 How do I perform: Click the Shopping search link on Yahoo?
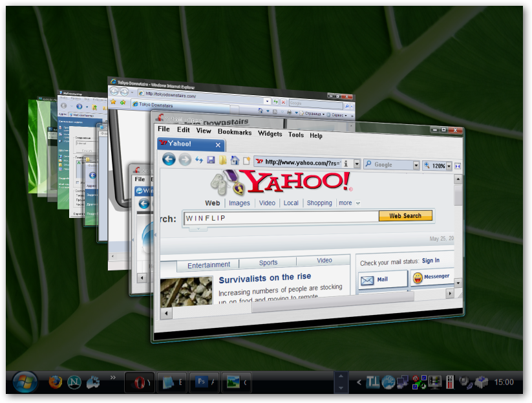coord(319,202)
